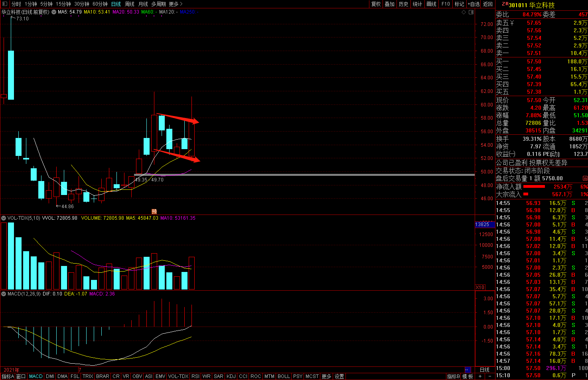This screenshot has width=588, height=380.
Task: Expand the MACD indicator panel dropdown
Action: tap(4, 294)
